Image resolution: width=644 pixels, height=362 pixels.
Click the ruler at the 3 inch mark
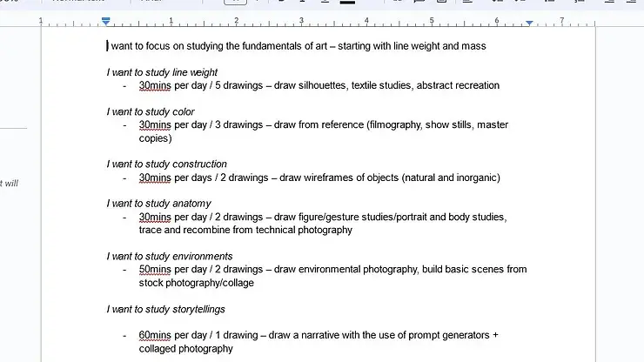tap(301, 21)
